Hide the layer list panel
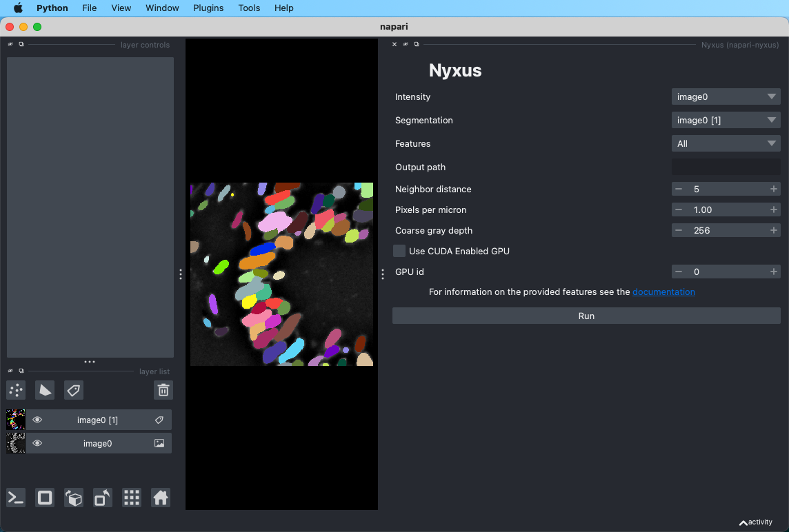This screenshot has height=532, width=789. [10, 371]
